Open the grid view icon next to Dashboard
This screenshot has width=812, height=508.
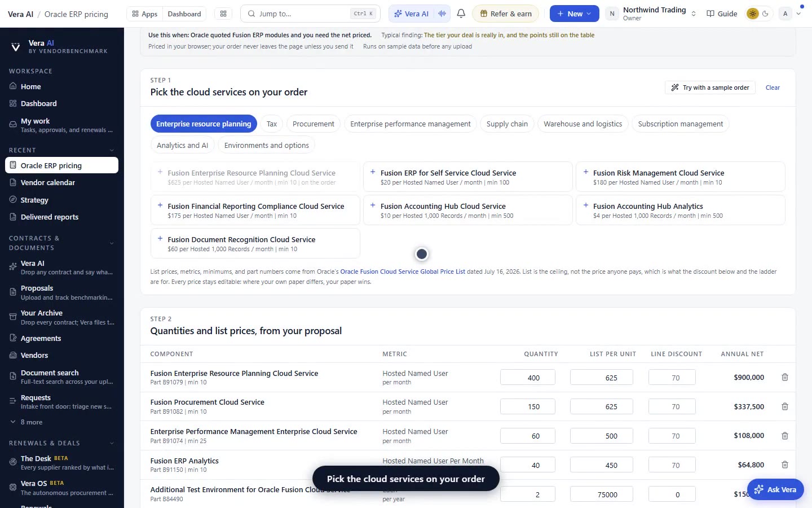point(223,14)
